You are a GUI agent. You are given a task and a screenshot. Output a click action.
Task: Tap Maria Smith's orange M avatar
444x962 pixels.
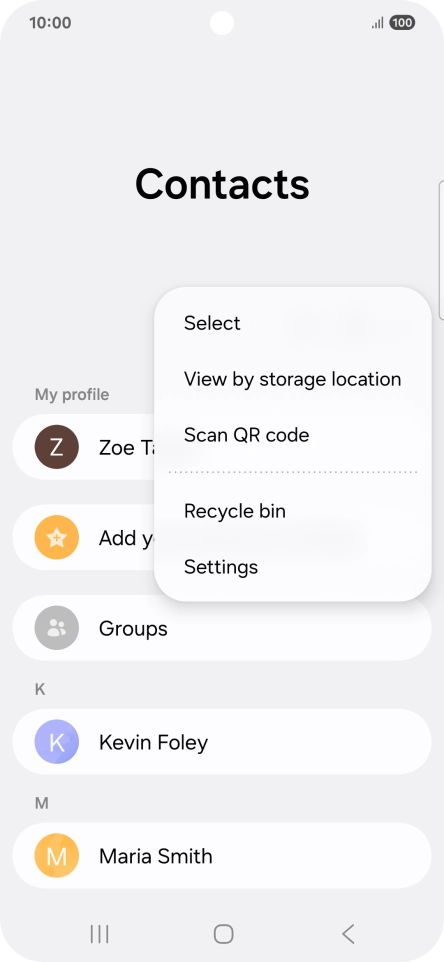pos(56,856)
